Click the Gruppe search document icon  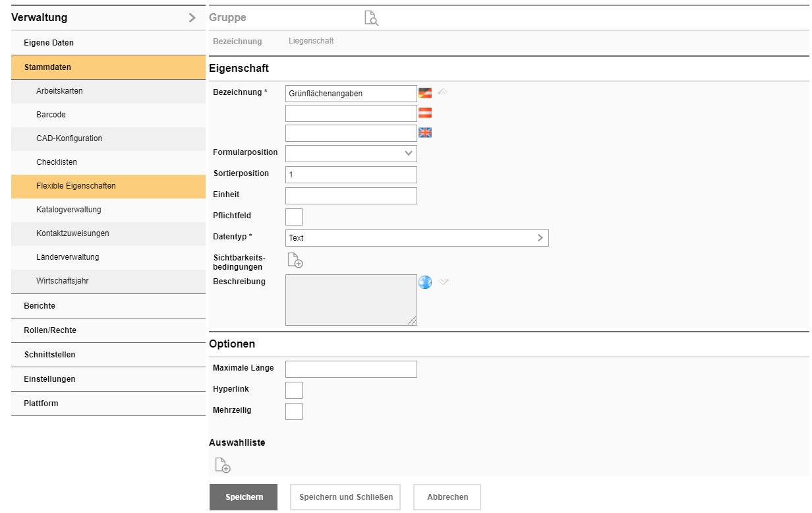click(x=372, y=18)
